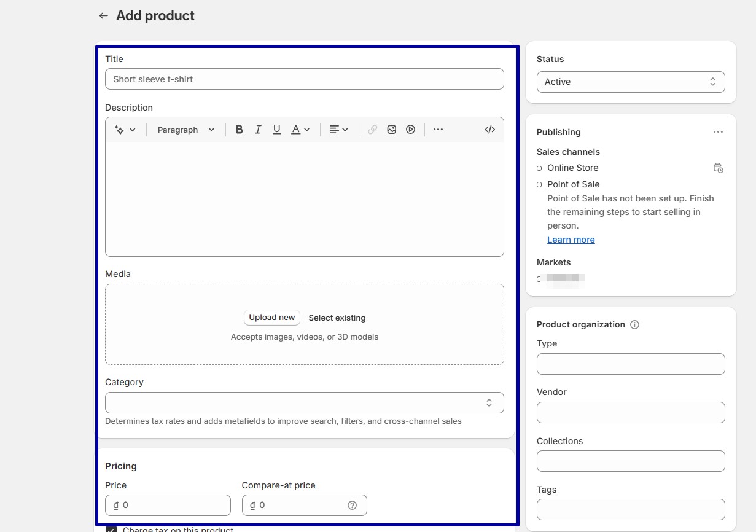The height and width of the screenshot is (532, 756).
Task: Click the Collections input field
Action: click(631, 461)
